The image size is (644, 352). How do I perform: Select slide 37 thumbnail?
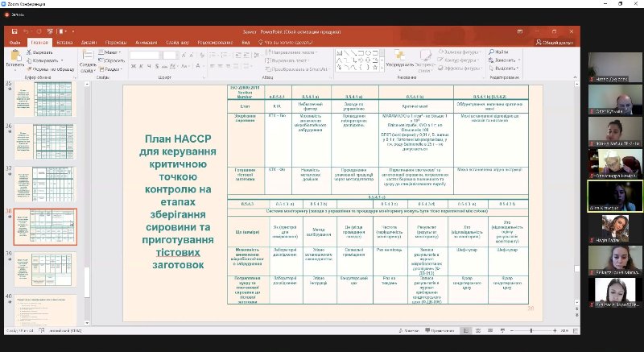[x=45, y=184]
